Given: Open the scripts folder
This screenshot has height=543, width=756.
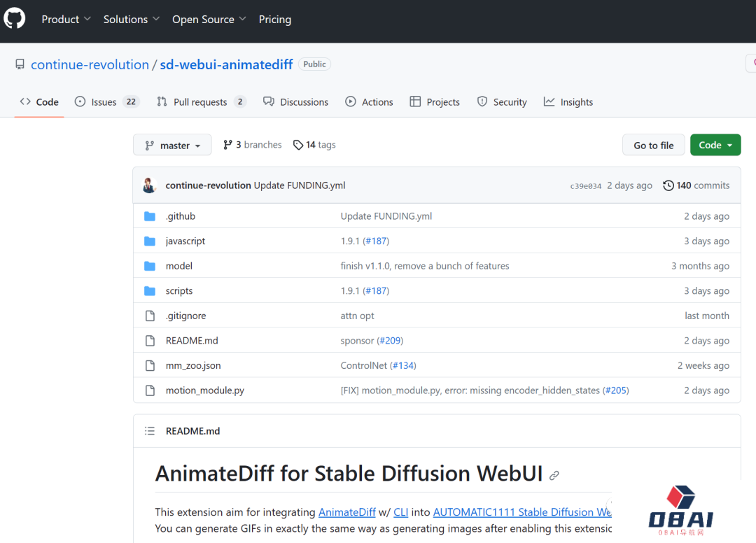Looking at the screenshot, I should pos(179,291).
